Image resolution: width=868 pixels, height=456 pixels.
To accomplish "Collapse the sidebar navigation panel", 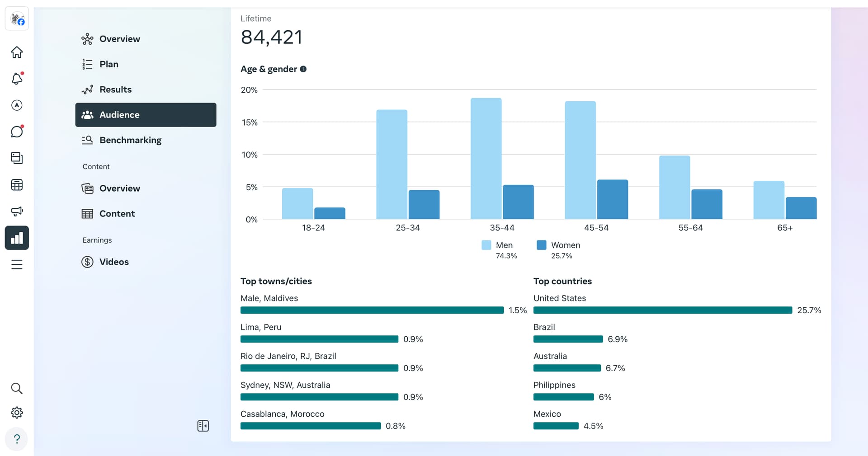I will pyautogui.click(x=203, y=426).
